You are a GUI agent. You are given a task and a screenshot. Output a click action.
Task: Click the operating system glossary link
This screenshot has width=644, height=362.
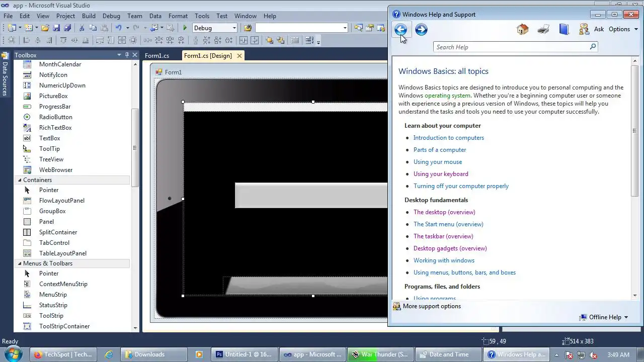448,96
